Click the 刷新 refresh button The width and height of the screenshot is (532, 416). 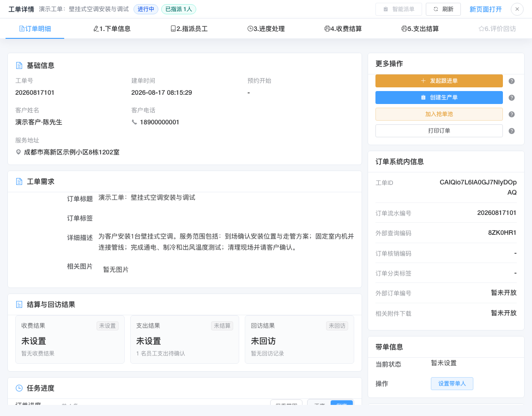(443, 9)
